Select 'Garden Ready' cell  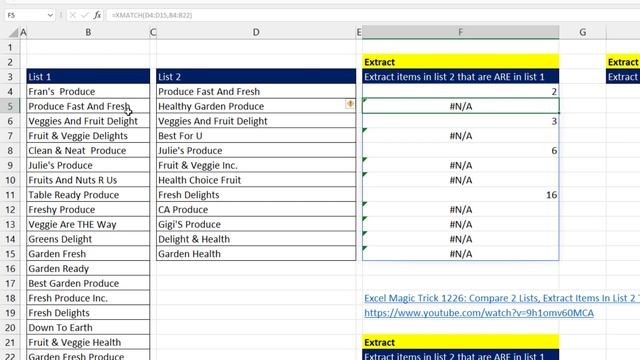click(x=88, y=269)
